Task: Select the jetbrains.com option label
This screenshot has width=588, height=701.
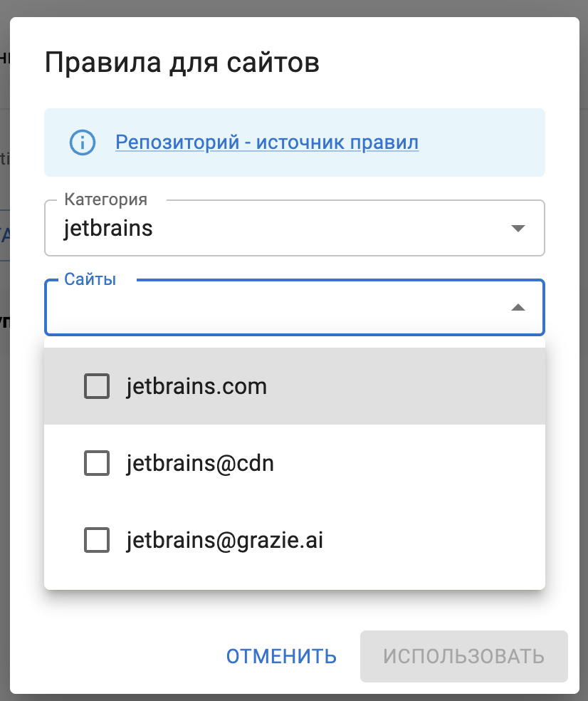Action: 196,386
